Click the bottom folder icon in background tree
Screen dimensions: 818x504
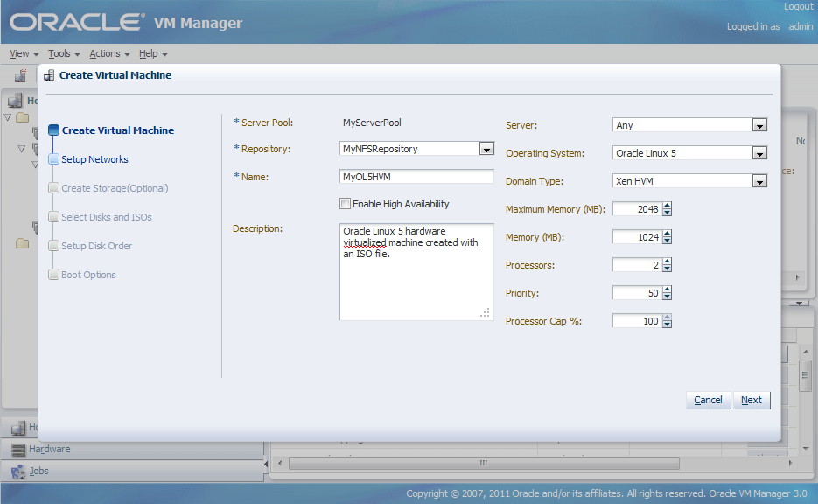23,243
